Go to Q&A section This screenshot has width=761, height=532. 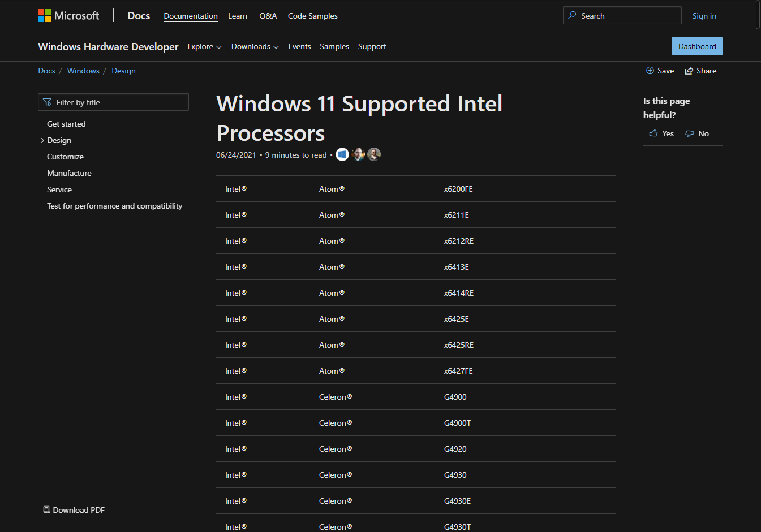(x=268, y=16)
